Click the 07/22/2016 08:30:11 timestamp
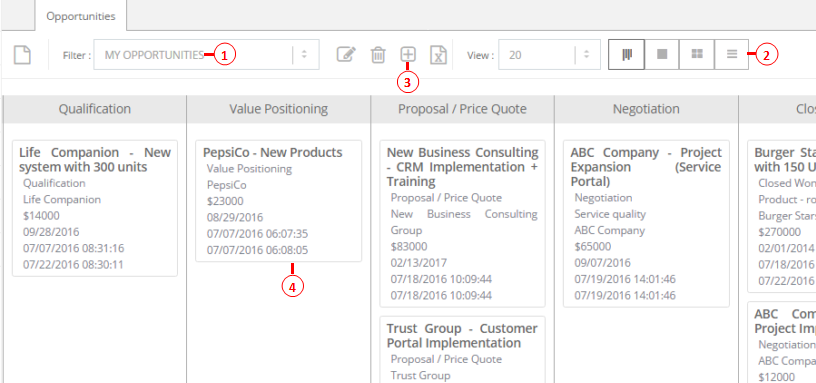The width and height of the screenshot is (816, 383). coord(73,264)
